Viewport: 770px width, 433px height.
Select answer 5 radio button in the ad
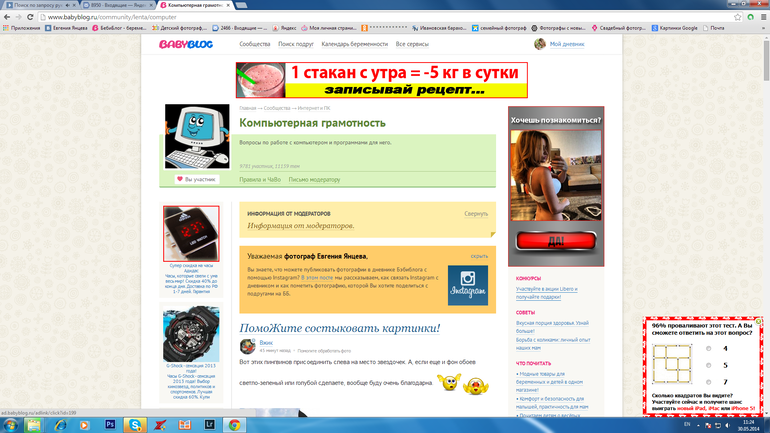708,365
